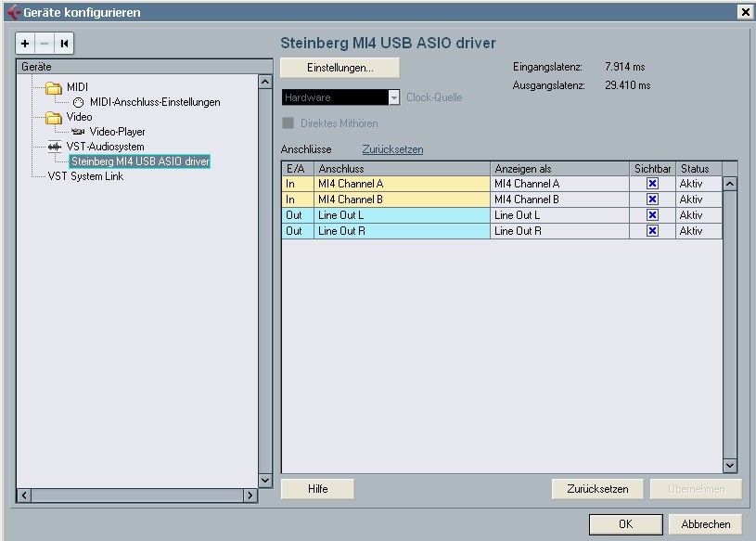Screen dimensions: 756x541
Task: Click the E/A column header
Action: pyautogui.click(x=298, y=169)
